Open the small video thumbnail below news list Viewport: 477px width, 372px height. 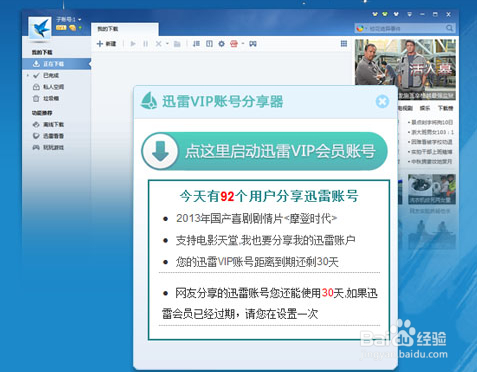click(432, 189)
